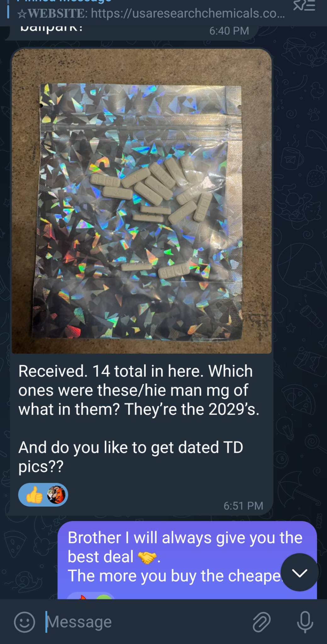Select the "Received. 14 total in here" message text
Viewport: 327px width, 644px height.
138,390
